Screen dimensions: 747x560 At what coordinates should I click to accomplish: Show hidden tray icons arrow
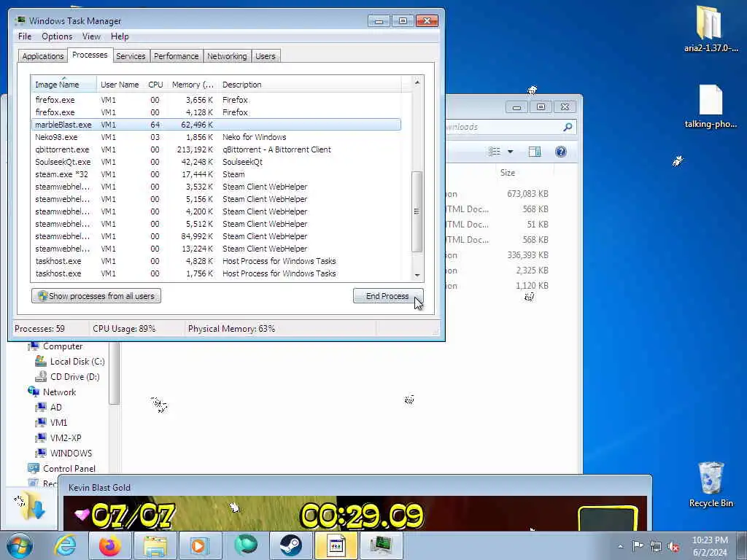tap(620, 547)
